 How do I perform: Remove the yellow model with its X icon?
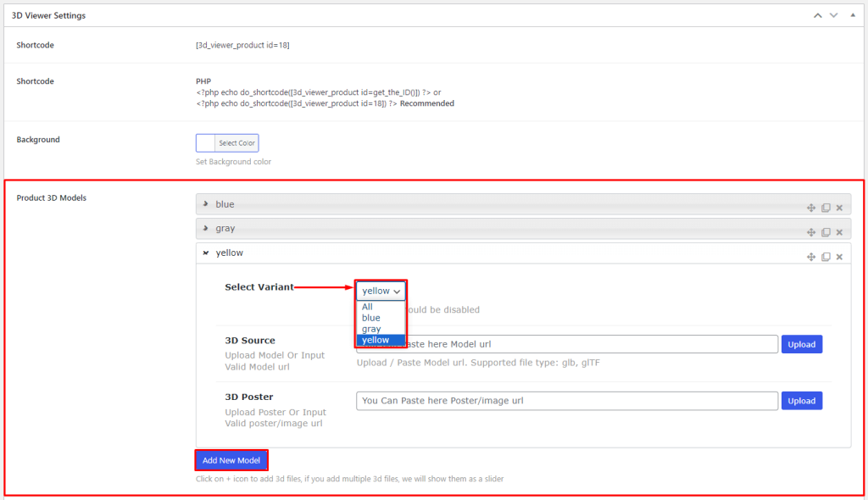pyautogui.click(x=839, y=257)
